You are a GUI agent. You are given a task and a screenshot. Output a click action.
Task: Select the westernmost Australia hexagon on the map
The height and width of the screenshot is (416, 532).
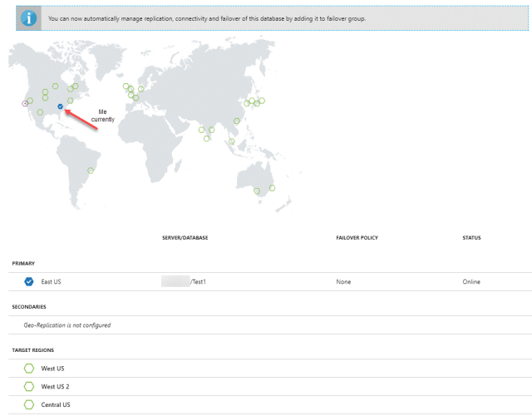click(x=257, y=191)
